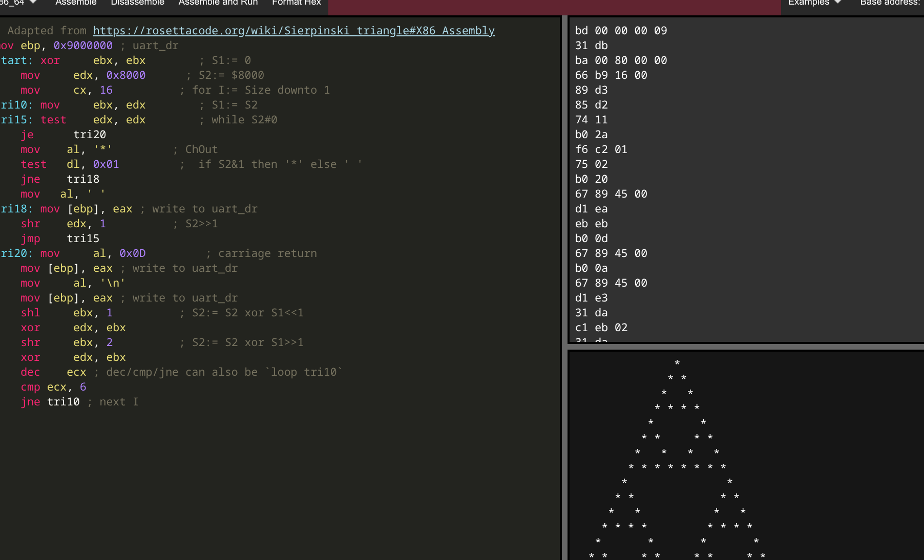
Task: Click the Disassemble command
Action: (x=137, y=3)
